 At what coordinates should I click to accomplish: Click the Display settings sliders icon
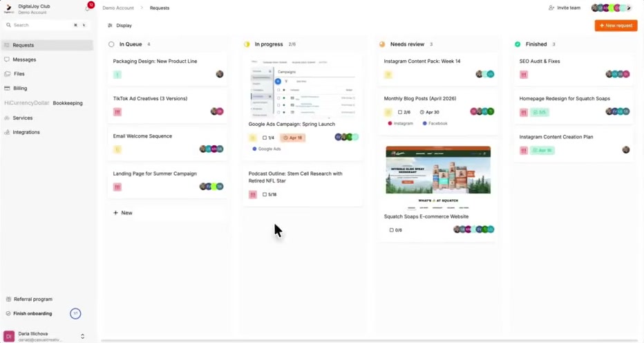[x=110, y=26]
